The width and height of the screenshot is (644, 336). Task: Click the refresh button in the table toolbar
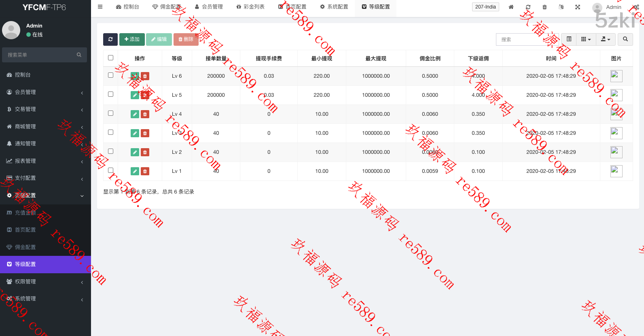point(110,39)
